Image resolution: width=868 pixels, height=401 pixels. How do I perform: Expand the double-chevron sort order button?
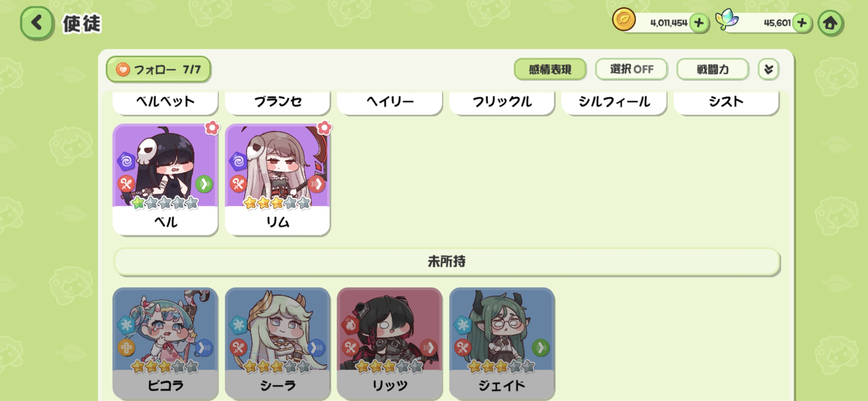(768, 70)
